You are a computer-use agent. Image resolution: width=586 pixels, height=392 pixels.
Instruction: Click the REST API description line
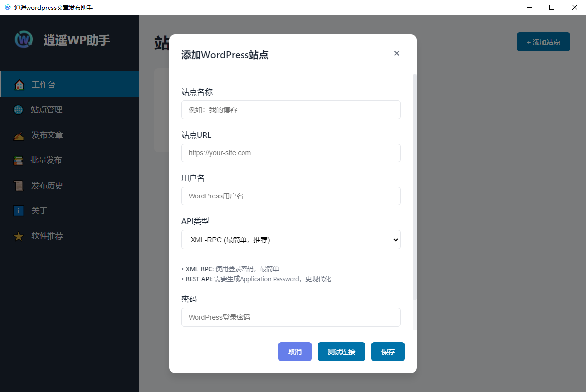pyautogui.click(x=256, y=279)
